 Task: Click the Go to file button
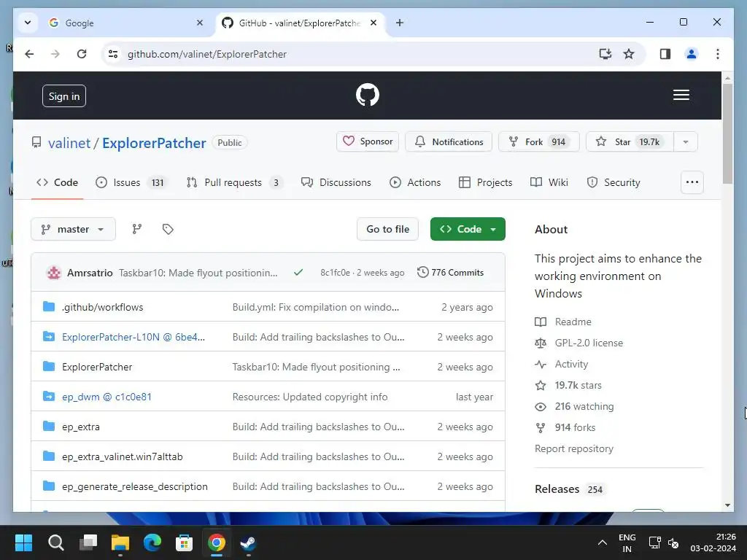387,229
